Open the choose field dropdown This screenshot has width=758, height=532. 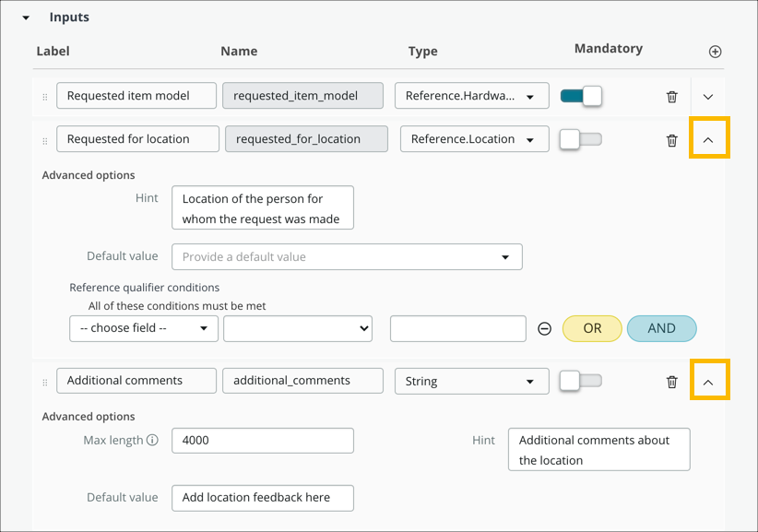point(144,328)
